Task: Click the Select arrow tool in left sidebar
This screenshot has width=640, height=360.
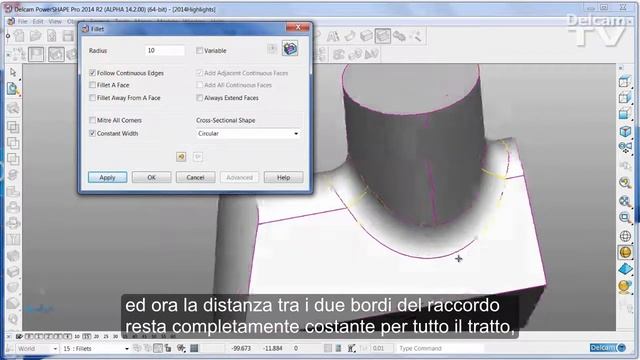Action: (x=13, y=72)
